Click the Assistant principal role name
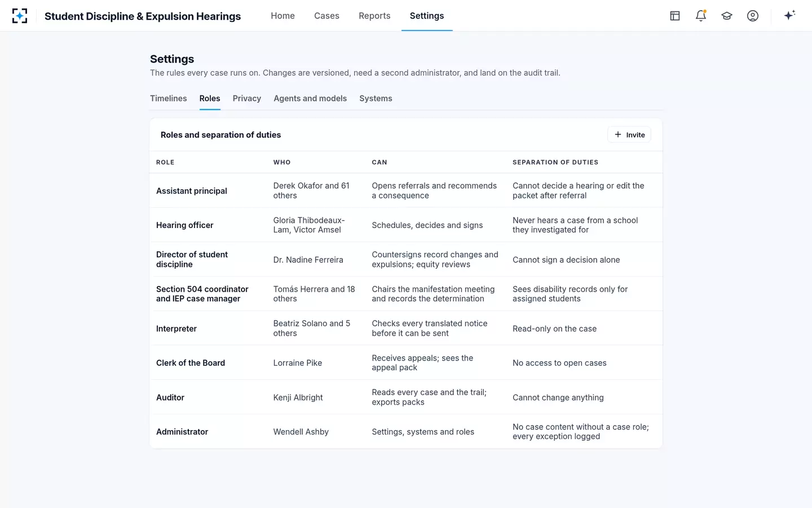This screenshot has height=508, width=812. point(192,191)
